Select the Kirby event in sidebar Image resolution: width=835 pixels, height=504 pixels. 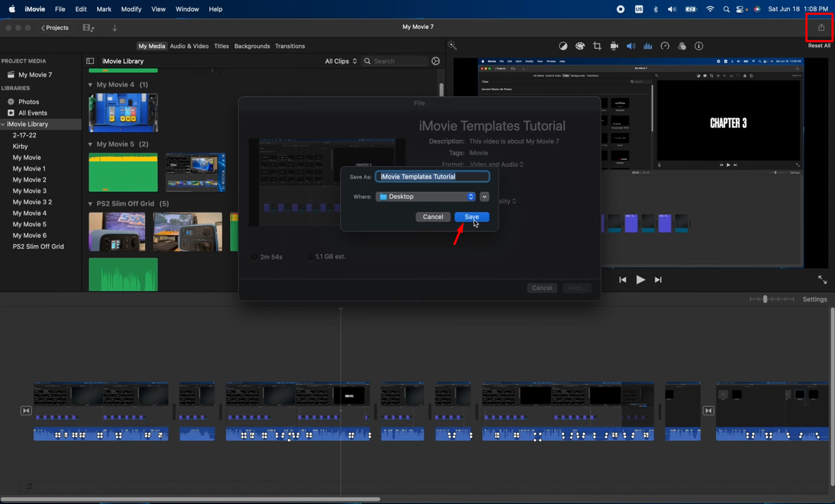click(x=20, y=146)
